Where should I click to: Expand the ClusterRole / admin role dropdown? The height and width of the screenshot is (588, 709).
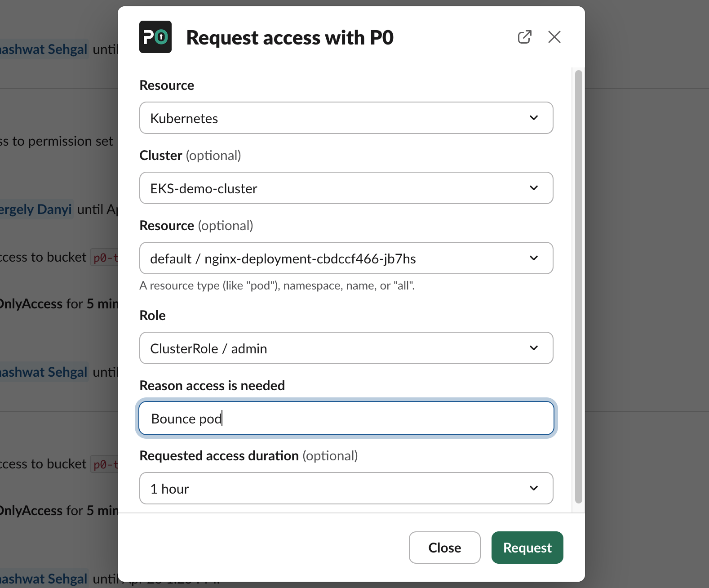(x=346, y=348)
